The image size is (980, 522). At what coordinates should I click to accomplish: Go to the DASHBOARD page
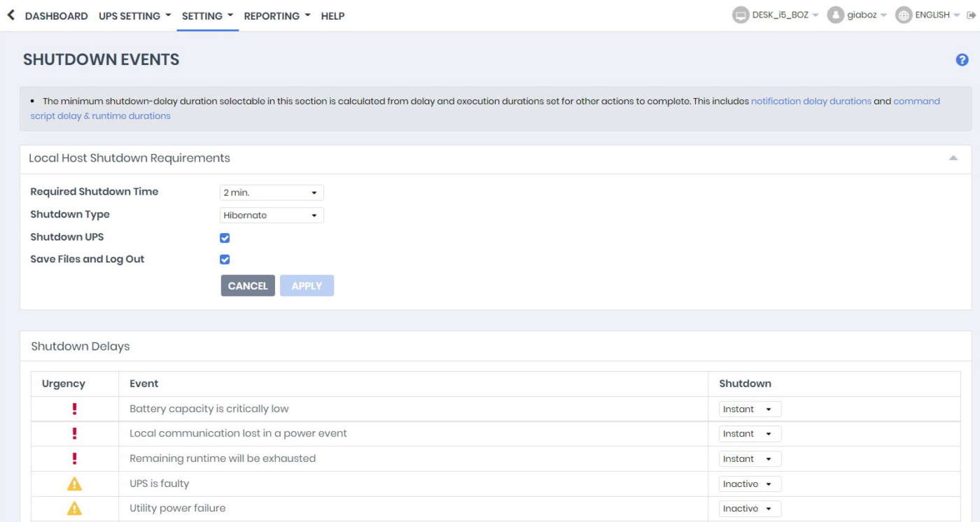(x=56, y=15)
